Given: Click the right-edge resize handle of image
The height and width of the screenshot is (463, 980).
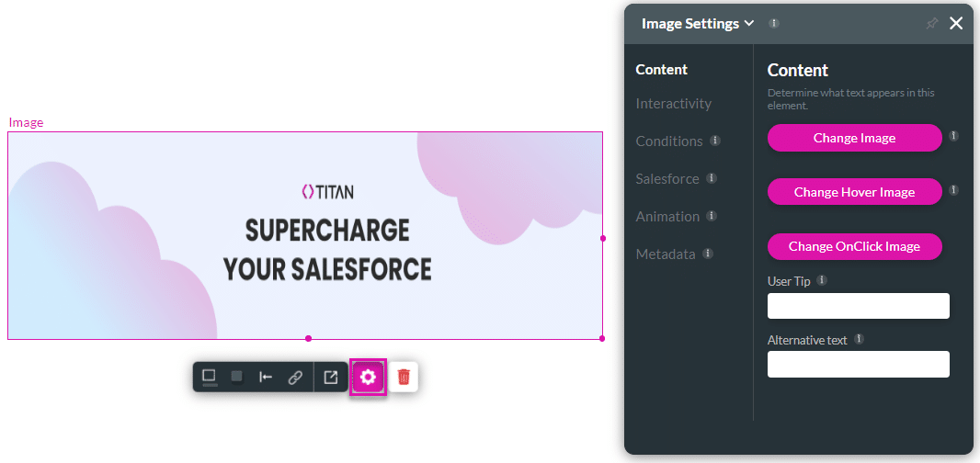Looking at the screenshot, I should tap(602, 238).
